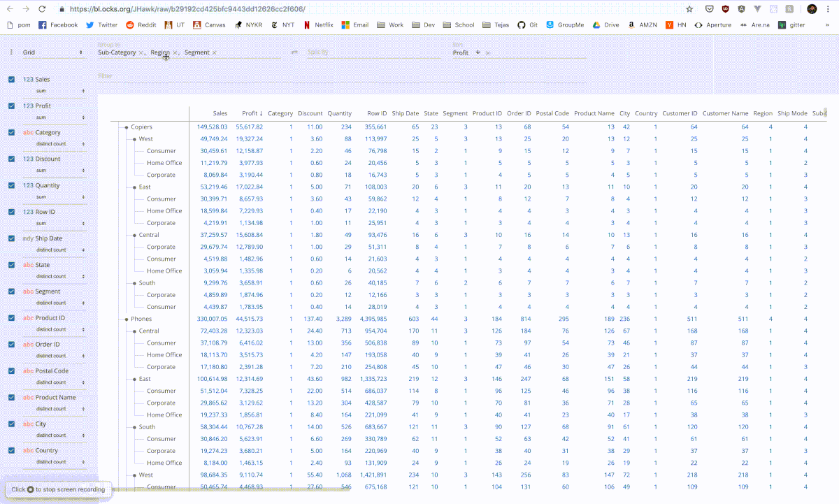Reload the page
The width and height of the screenshot is (839, 504).
coord(42,9)
